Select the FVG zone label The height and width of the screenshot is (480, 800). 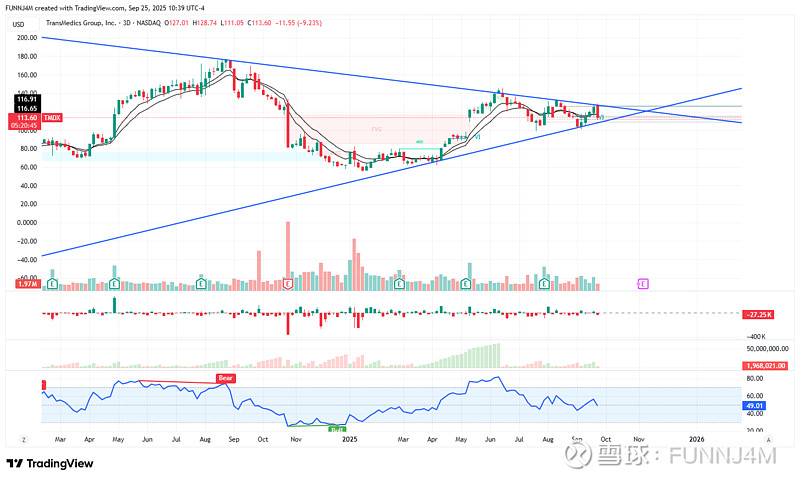pos(377,130)
